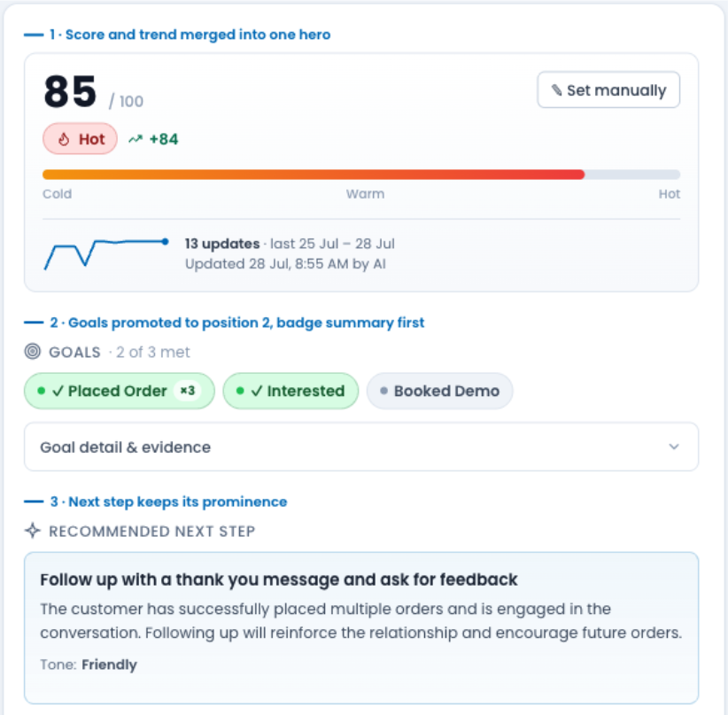Viewport: 728px width, 715px height.
Task: Expand Goal detail & evidence section
Action: tap(361, 447)
